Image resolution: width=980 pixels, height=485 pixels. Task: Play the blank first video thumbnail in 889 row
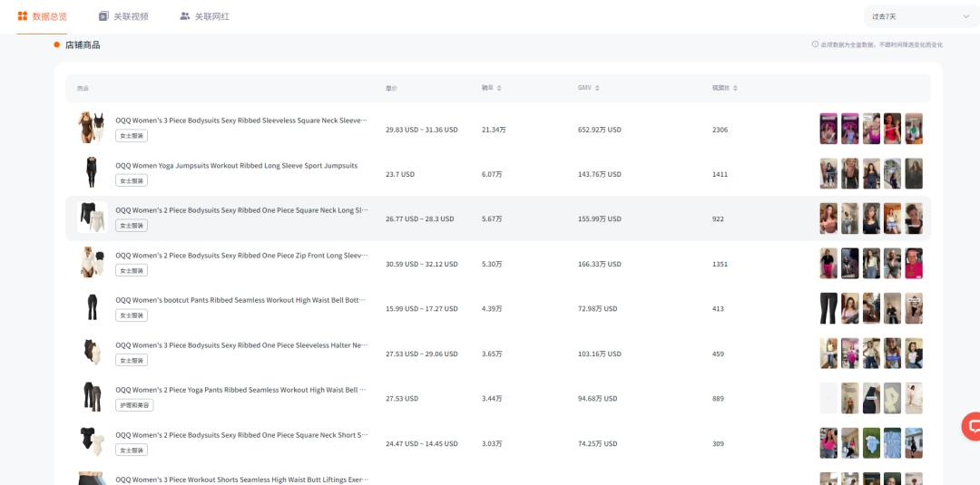[x=828, y=398]
